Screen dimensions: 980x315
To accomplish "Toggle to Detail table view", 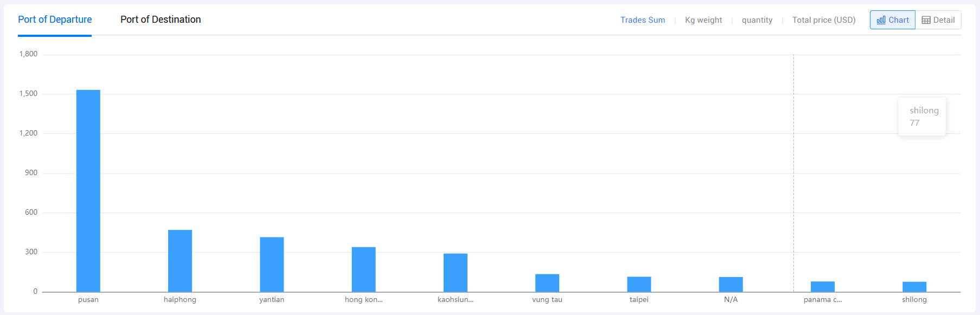I will coord(938,20).
